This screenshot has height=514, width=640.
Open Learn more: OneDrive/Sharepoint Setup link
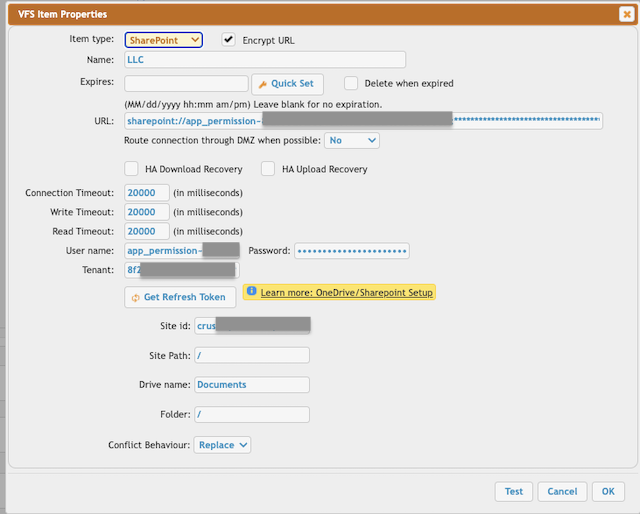click(x=347, y=293)
